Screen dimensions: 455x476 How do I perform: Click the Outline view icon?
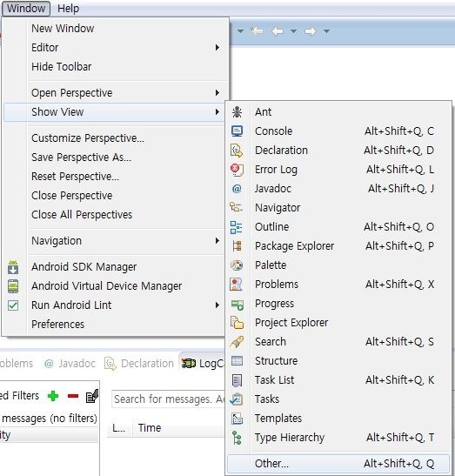pos(236,227)
